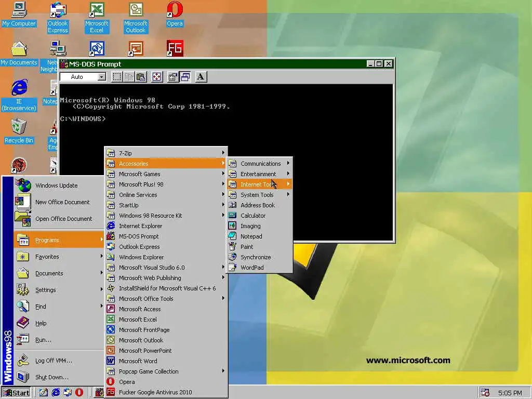Open Windows Update in Start menu

point(59,185)
